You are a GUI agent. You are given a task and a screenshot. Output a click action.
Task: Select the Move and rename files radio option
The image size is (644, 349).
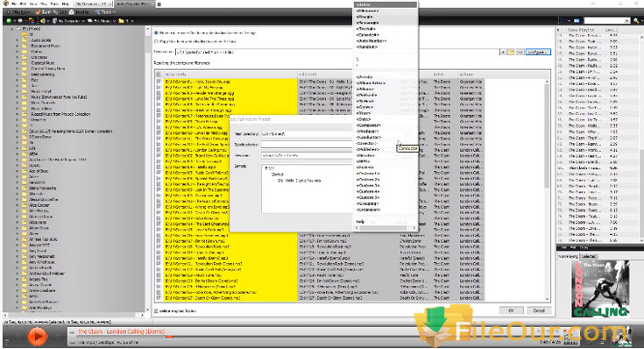[x=156, y=33]
